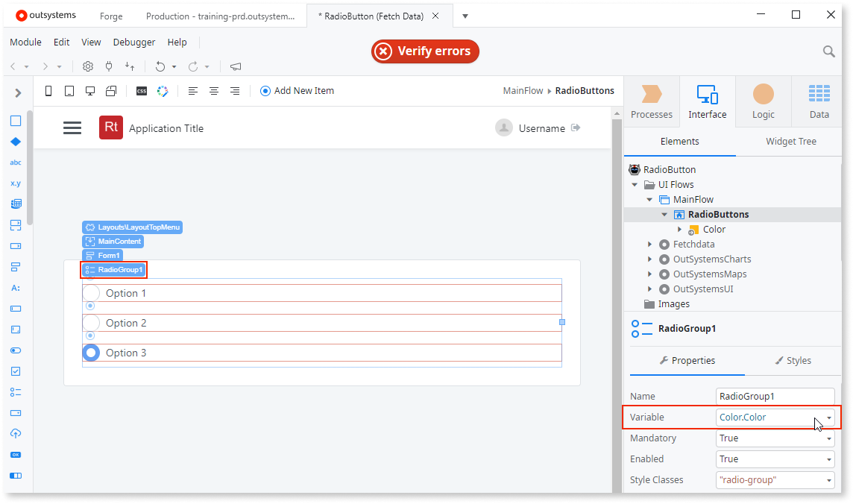Image resolution: width=853 pixels, height=504 pixels.
Task: Select the Radio Group widget in the toolbox
Action: 16,392
